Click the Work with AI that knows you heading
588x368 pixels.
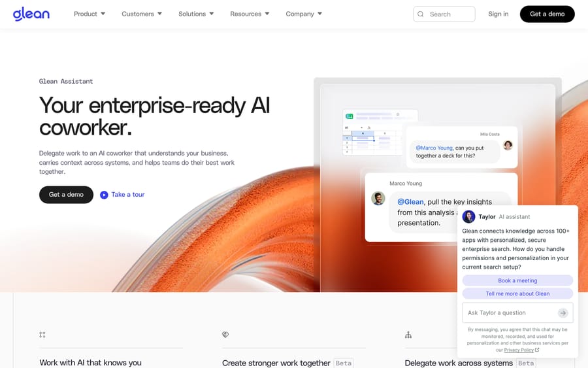coord(90,363)
